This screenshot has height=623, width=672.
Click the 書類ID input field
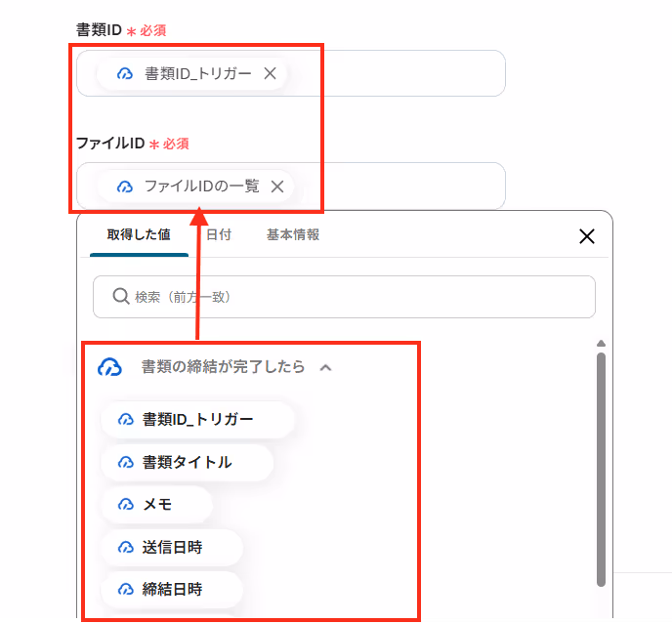coord(290,73)
